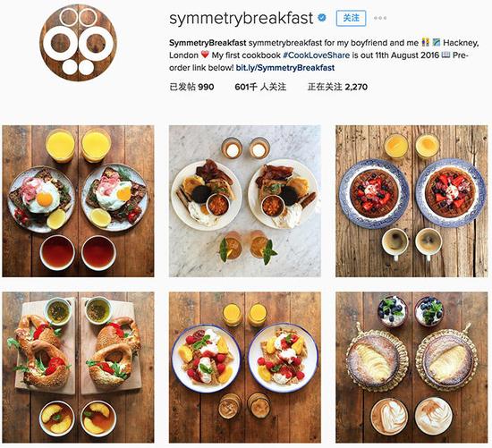This screenshot has width=492, height=448.
Task: Click the blue verified badge icon
Action: (322, 18)
